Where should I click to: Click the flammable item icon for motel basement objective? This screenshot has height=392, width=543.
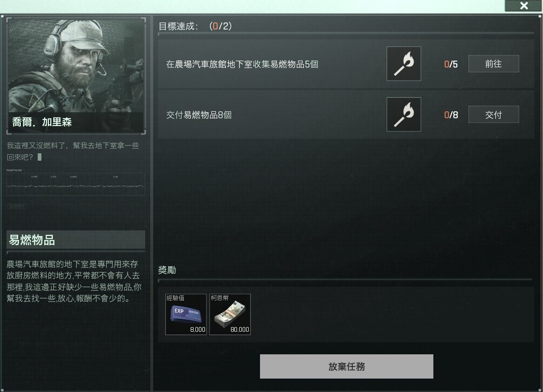403,64
